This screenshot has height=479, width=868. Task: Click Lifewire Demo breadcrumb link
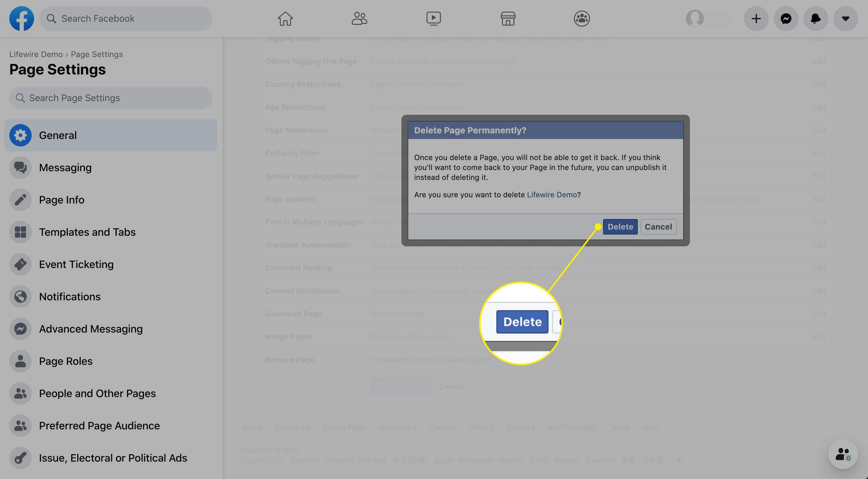click(x=36, y=54)
